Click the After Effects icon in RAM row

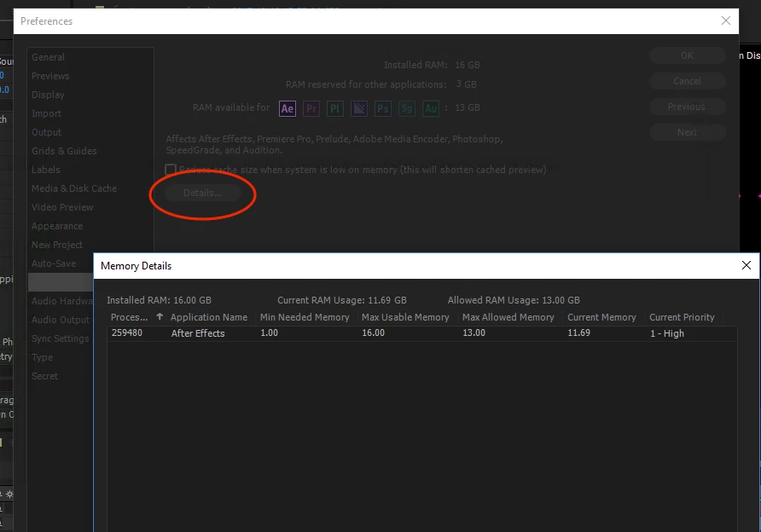(288, 108)
